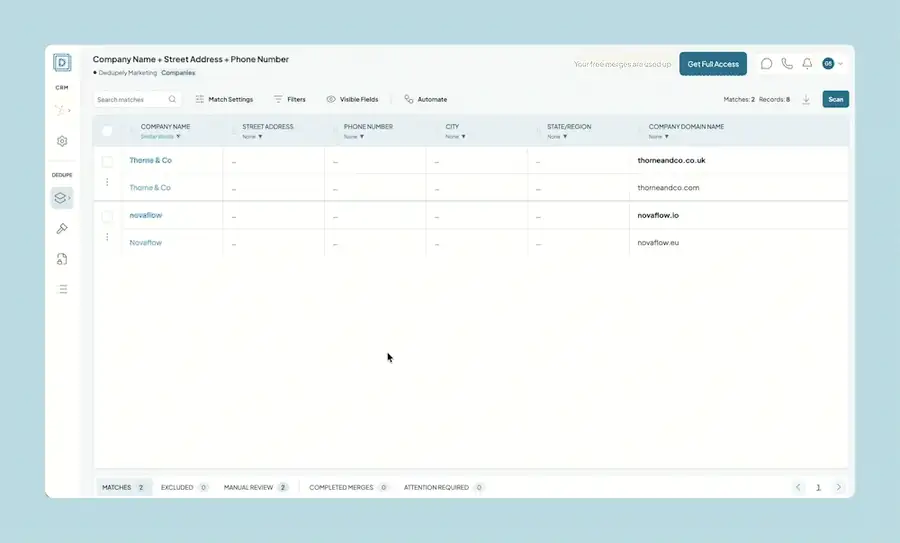
Task: Click the user avatar in header
Action: (828, 64)
